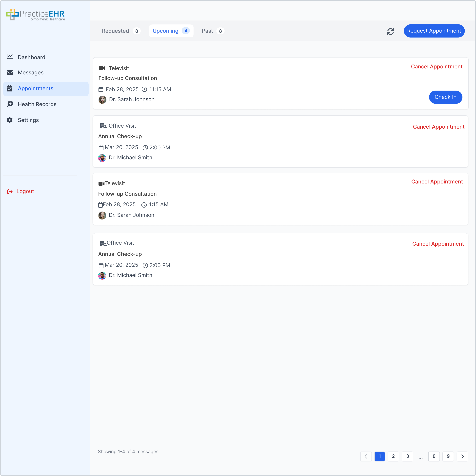The height and width of the screenshot is (476, 476).
Task: Go to page 2 of results
Action: pos(393,456)
